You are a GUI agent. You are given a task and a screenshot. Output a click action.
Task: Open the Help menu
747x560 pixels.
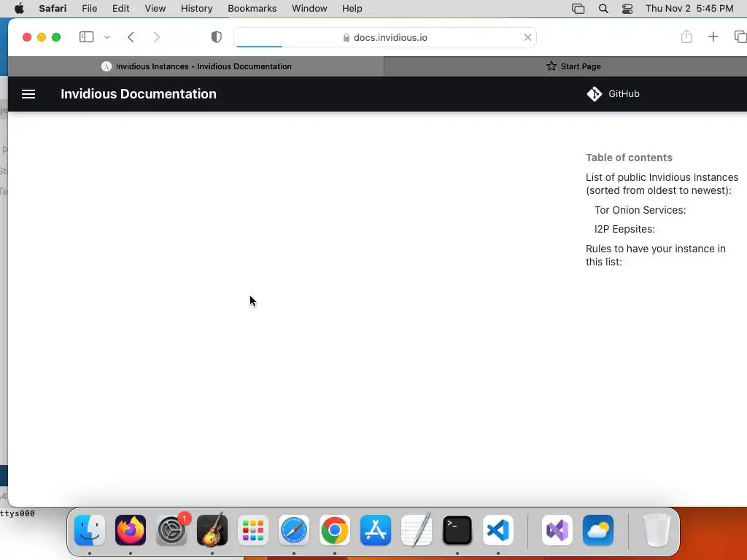pyautogui.click(x=352, y=8)
